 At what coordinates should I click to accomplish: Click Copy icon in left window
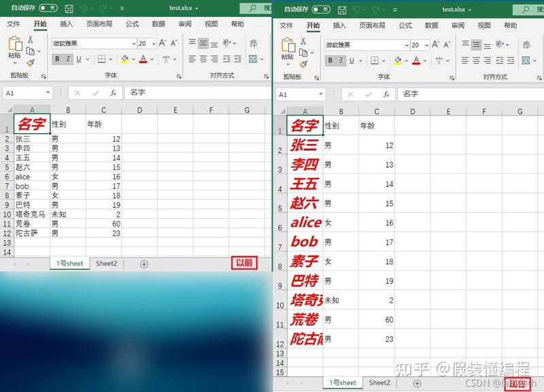coord(31,52)
